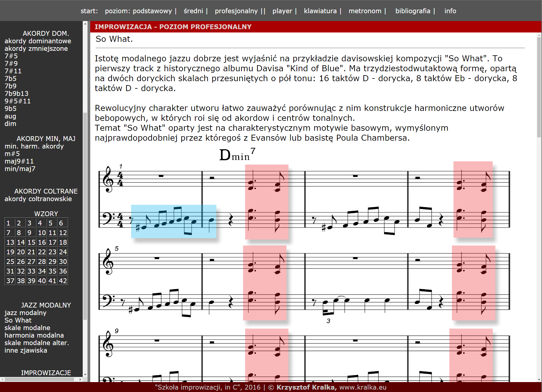Open the 7#9 chord page
The width and height of the screenshot is (542, 392).
pos(11,63)
